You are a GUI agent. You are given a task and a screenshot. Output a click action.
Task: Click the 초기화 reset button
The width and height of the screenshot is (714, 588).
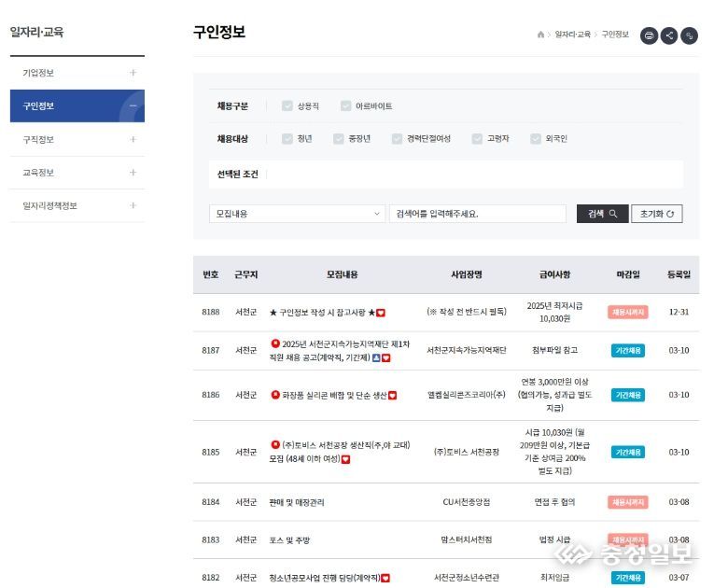(x=657, y=214)
